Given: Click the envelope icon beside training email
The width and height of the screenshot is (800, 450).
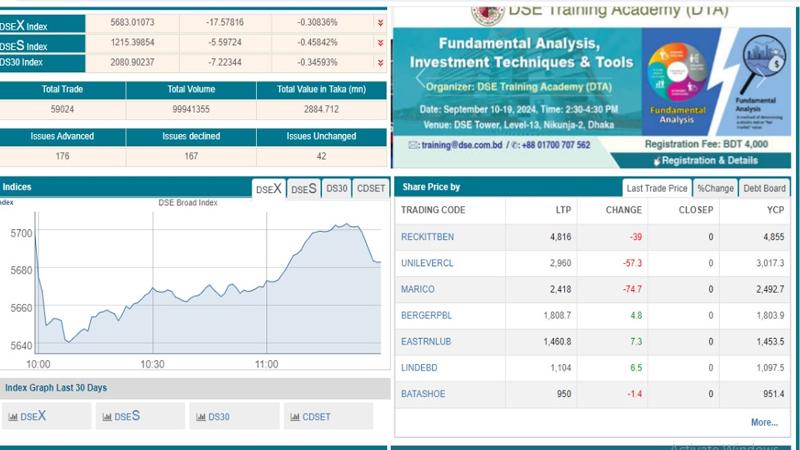Looking at the screenshot, I should click(412, 145).
